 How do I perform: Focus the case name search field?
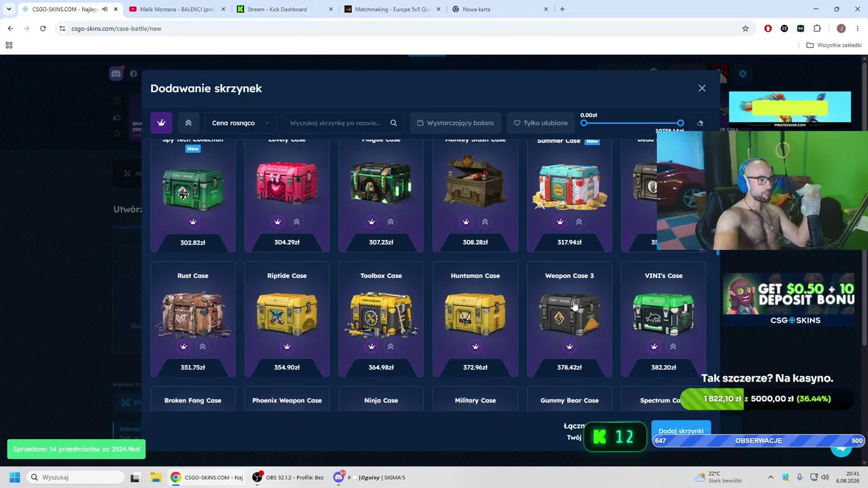tap(335, 123)
